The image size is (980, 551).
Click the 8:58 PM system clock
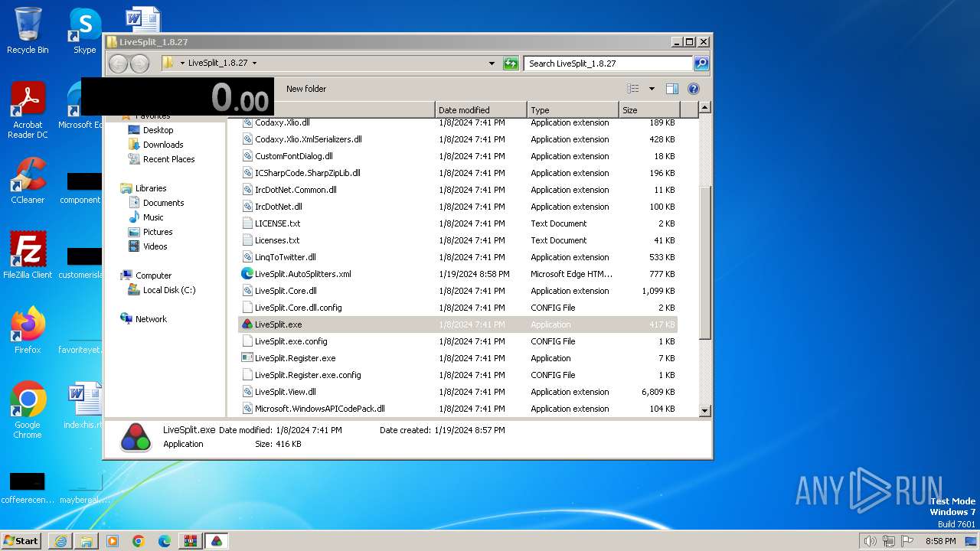coord(940,541)
